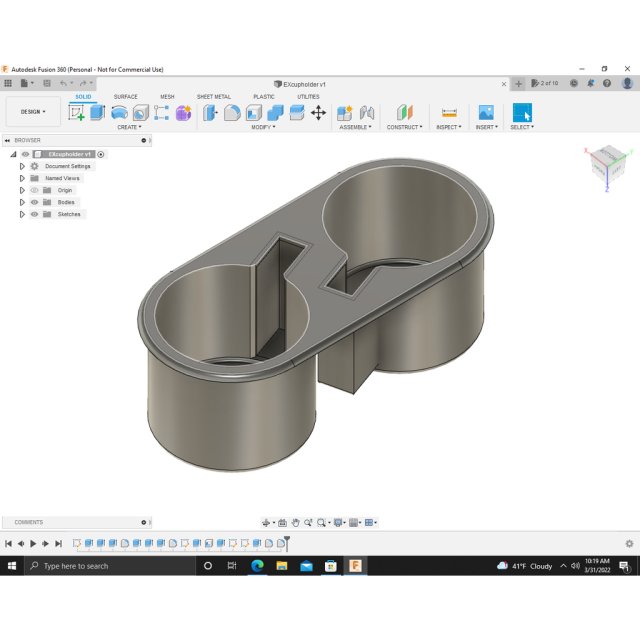This screenshot has height=640, width=640.
Task: Open the Insert image tool icon
Action: point(486,113)
